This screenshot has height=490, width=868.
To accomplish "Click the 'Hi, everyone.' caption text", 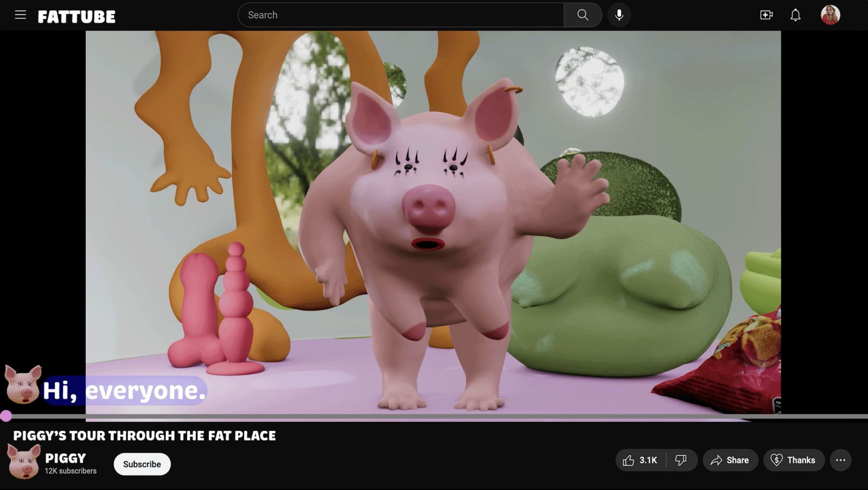I will click(124, 390).
